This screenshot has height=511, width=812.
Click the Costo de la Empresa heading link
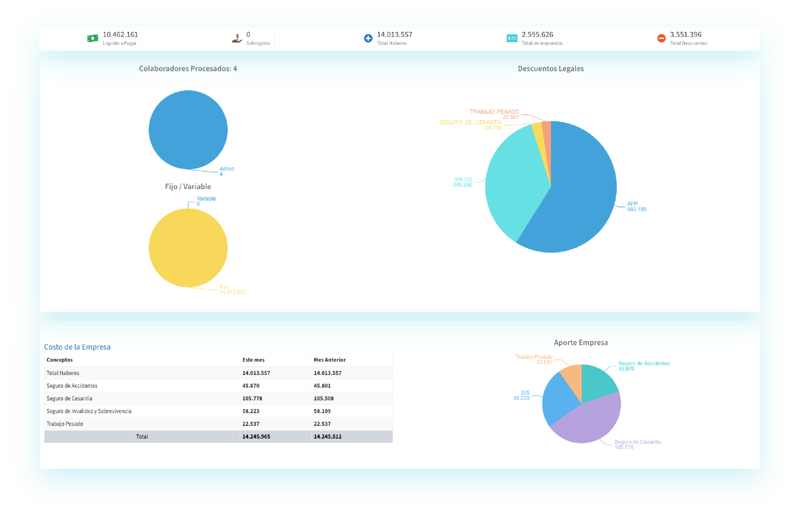click(x=77, y=347)
